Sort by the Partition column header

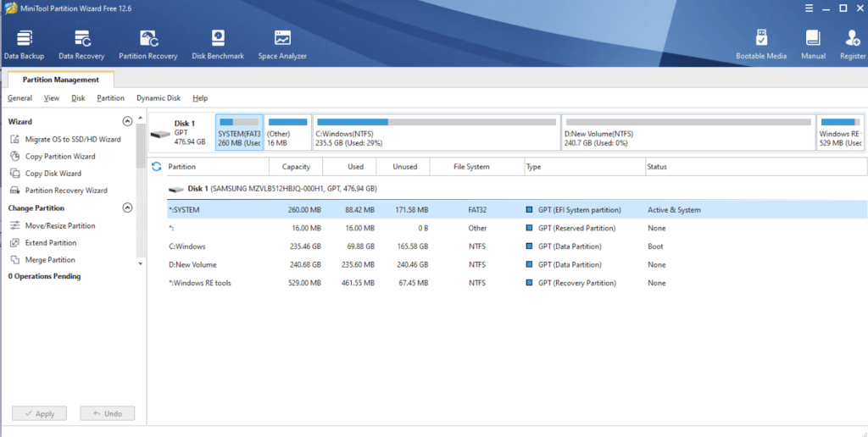point(218,167)
